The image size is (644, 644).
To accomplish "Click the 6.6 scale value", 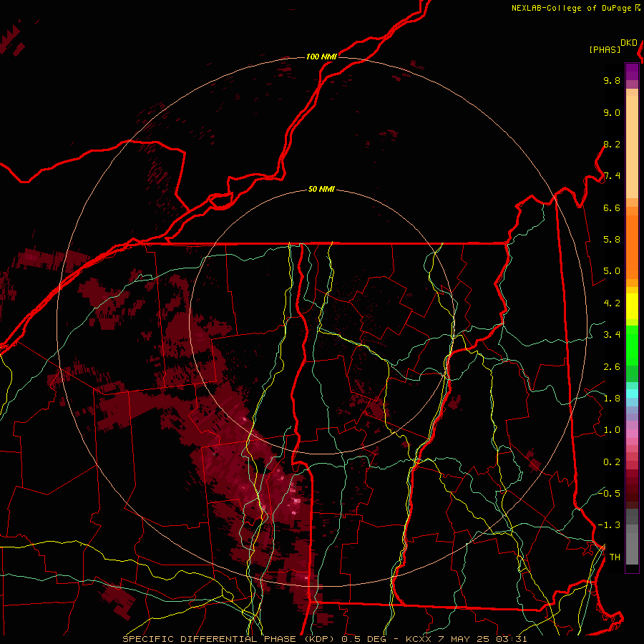I will coord(612,208).
